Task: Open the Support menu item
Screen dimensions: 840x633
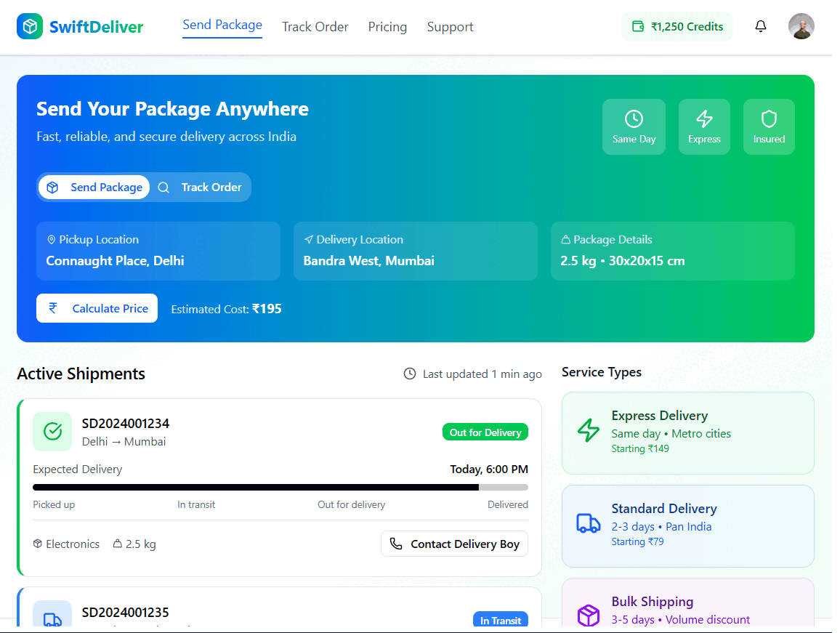Action: pos(450,27)
